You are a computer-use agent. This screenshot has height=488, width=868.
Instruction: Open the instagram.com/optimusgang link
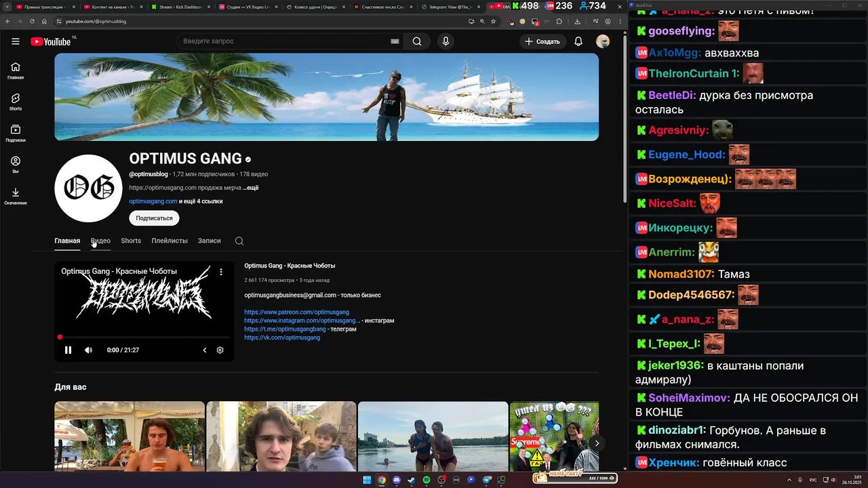click(302, 321)
